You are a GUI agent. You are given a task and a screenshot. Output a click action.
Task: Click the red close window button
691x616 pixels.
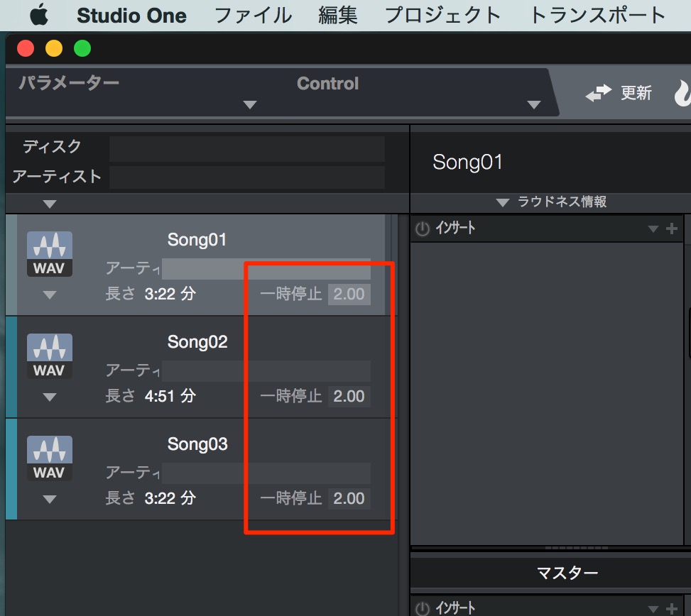point(26,48)
